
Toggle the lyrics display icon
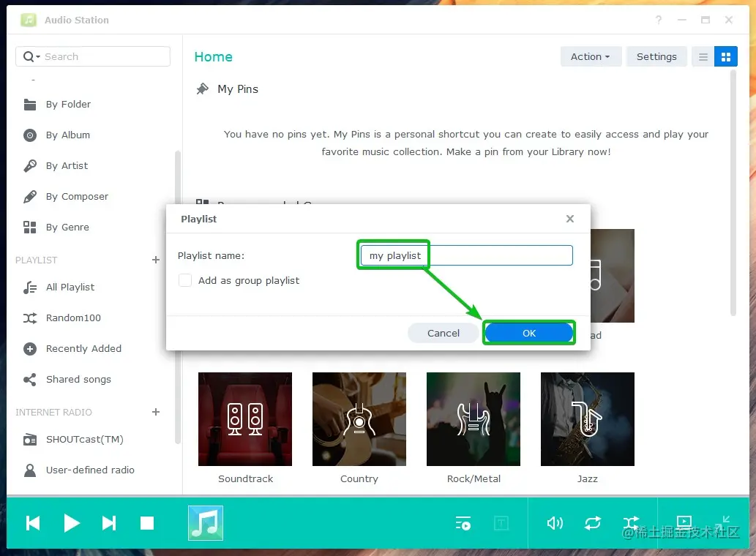tap(501, 523)
